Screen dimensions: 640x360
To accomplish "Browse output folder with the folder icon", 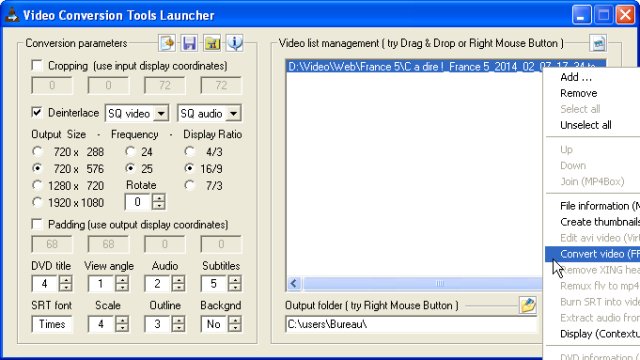I will point(528,305).
